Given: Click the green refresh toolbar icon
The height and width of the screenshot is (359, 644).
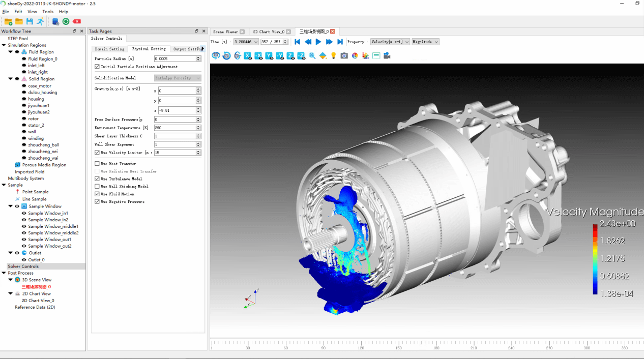Looking at the screenshot, I should click(66, 21).
